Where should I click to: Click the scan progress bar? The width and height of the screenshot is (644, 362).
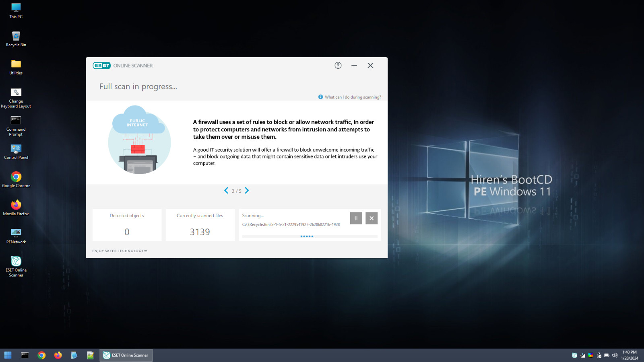tap(310, 236)
